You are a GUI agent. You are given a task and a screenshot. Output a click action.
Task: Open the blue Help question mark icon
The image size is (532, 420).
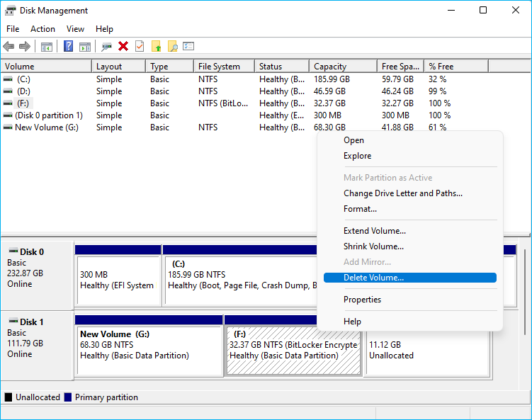(69, 47)
